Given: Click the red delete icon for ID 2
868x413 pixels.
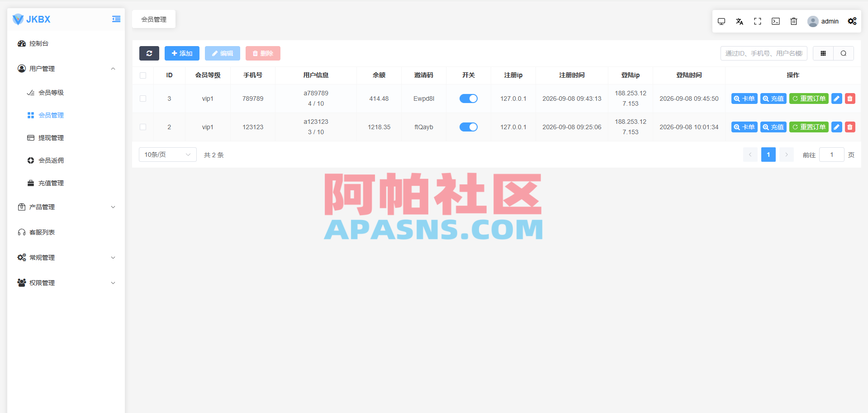Looking at the screenshot, I should coord(850,127).
